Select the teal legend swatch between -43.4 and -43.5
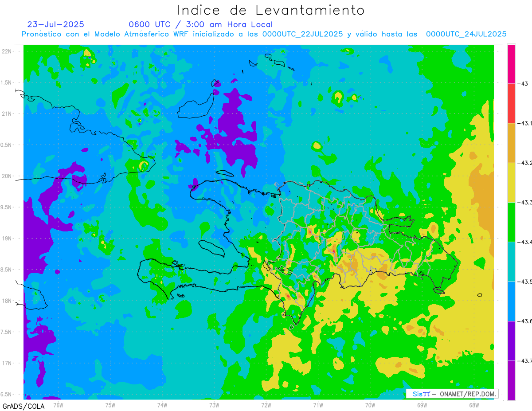This screenshot has height=411, width=532. pos(511,262)
